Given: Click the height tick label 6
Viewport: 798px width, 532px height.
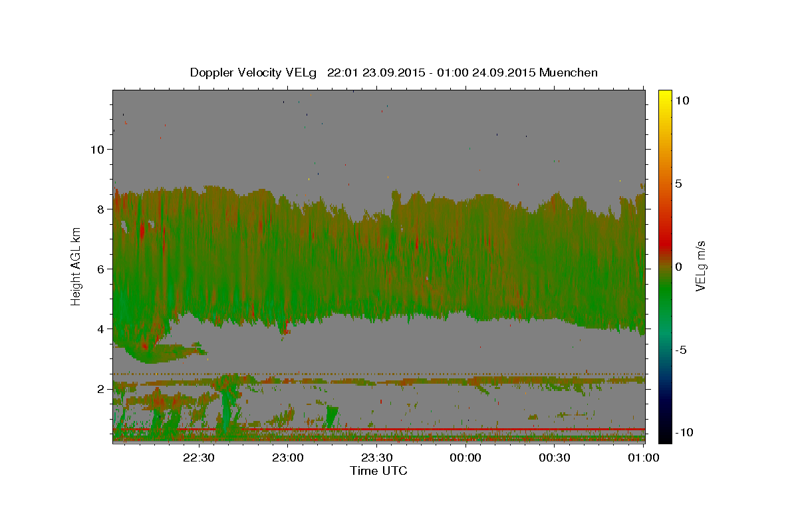Looking at the screenshot, I should pos(100,269).
